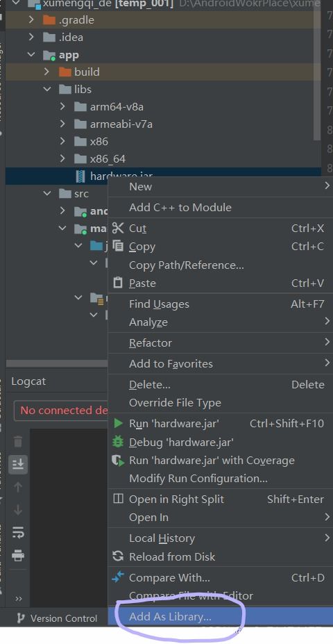Expand the .gradle folder
Image resolution: width=333 pixels, height=644 pixels.
pyautogui.click(x=32, y=19)
